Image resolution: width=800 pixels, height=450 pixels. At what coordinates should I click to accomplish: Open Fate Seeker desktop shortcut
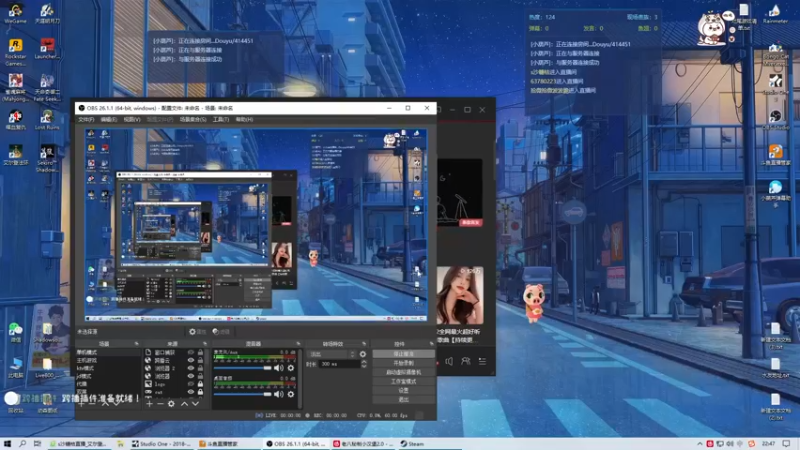[47, 87]
